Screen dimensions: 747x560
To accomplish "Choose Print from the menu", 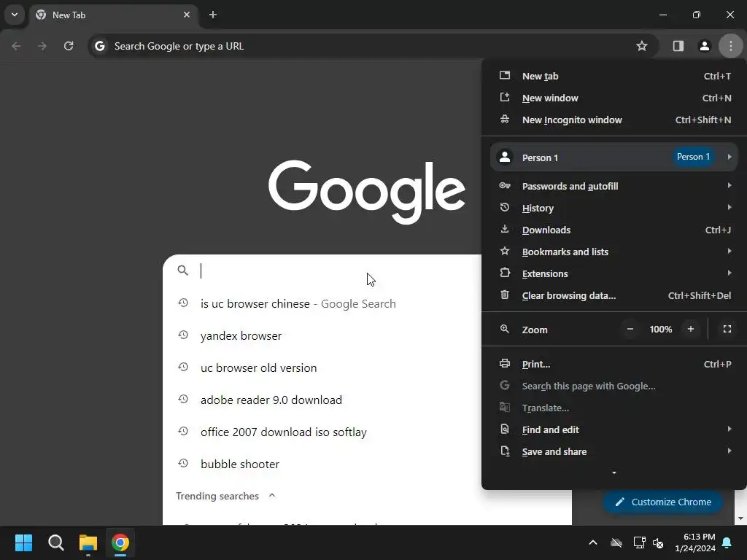I will pyautogui.click(x=614, y=365).
